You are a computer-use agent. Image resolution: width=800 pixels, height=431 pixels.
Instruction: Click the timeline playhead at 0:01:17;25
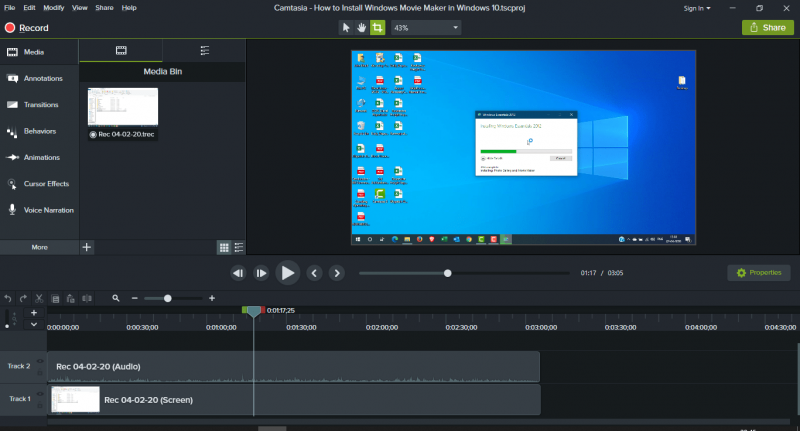point(254,312)
